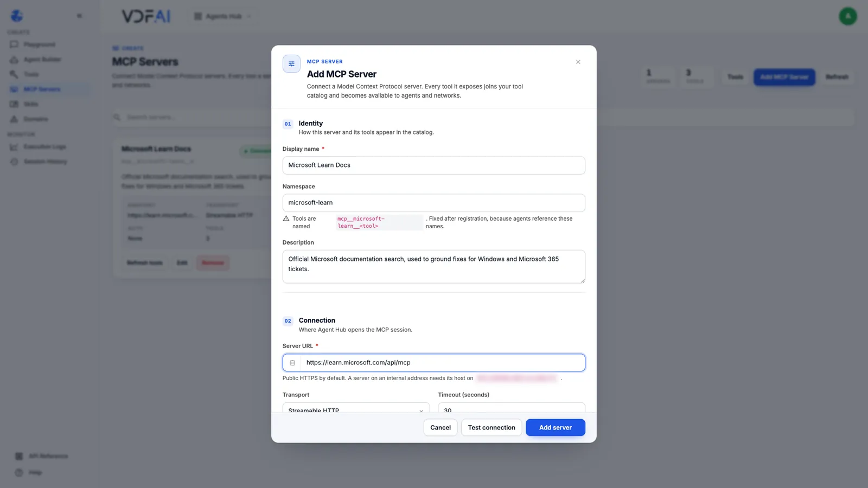
Task: Click Remove on Microsoft Learn Docs card
Action: click(x=213, y=263)
